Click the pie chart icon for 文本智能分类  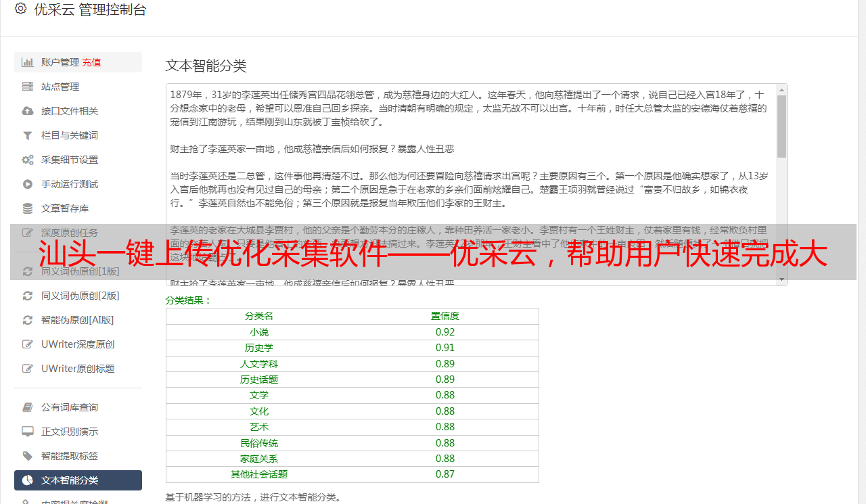tap(28, 480)
